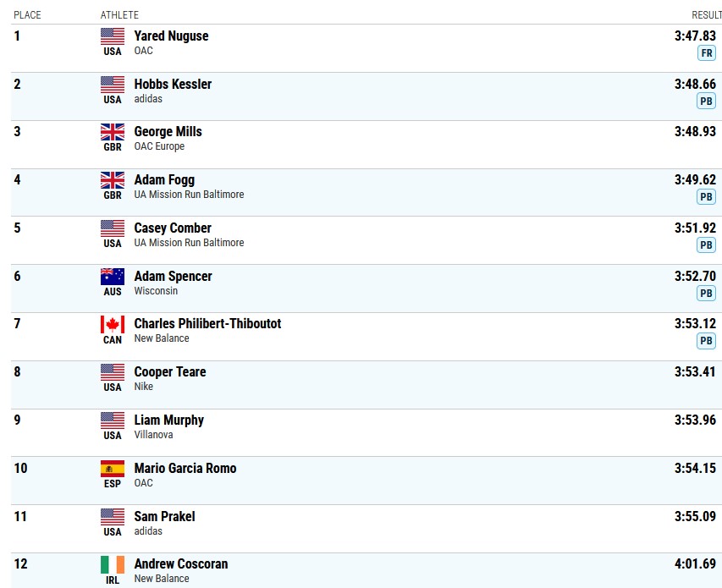Click the PB badge under Hobbs Kessler's time
Screen dimensions: 722x588
click(707, 101)
